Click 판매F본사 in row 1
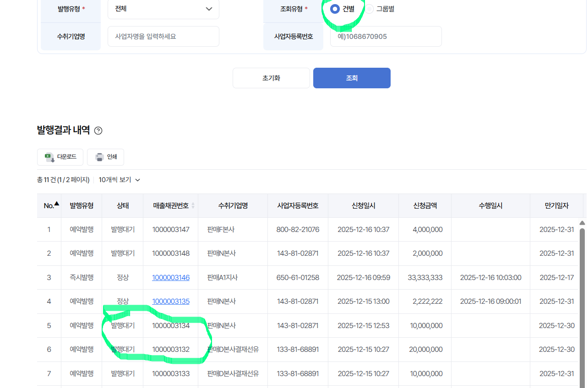588x388 pixels. (221, 229)
